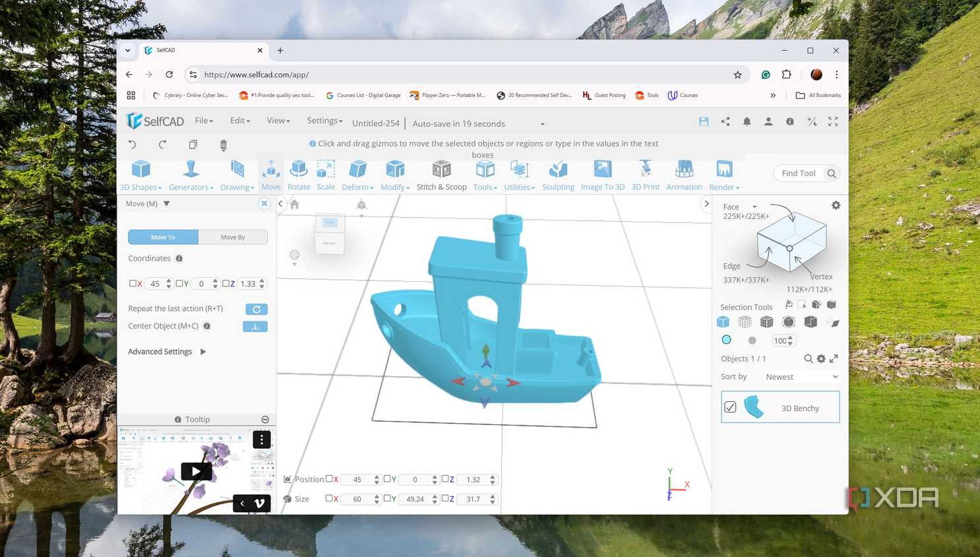This screenshot has width=980, height=557.
Task: Check the Size Z checkbox
Action: [x=445, y=498]
